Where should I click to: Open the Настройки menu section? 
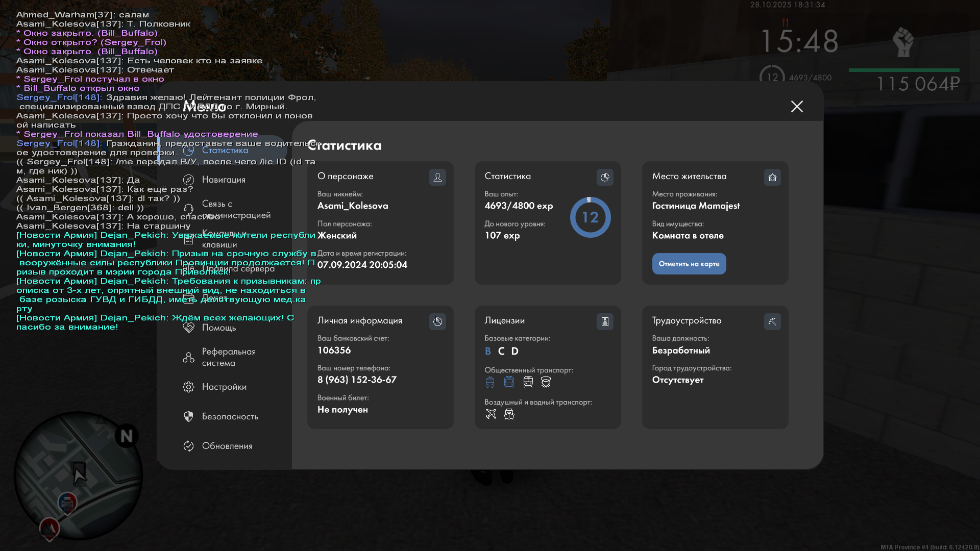click(x=224, y=387)
